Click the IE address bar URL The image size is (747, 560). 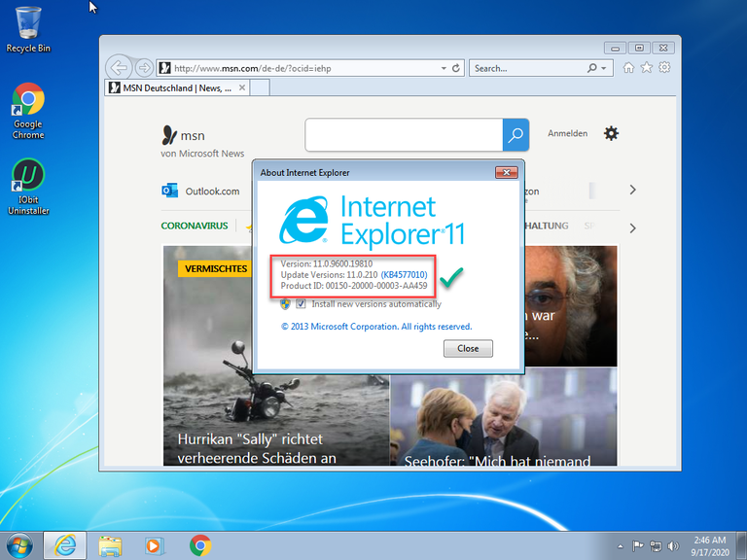click(253, 69)
